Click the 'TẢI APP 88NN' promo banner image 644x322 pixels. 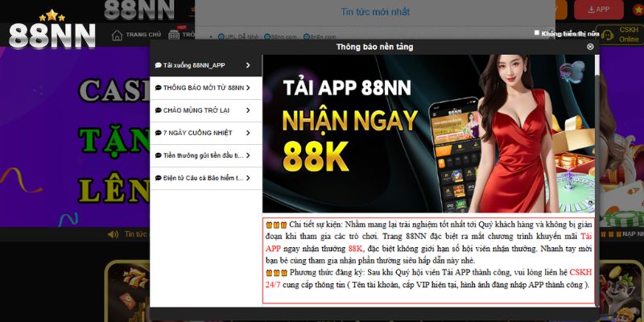click(428, 134)
